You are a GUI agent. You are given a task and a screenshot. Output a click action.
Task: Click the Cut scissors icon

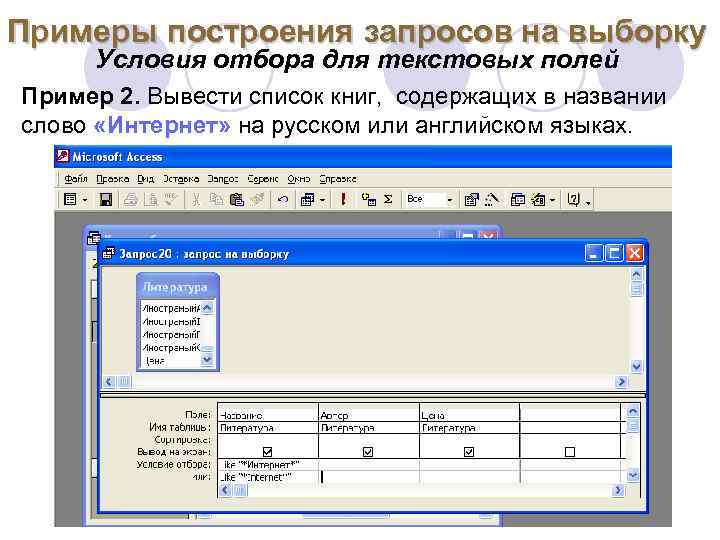[196, 200]
